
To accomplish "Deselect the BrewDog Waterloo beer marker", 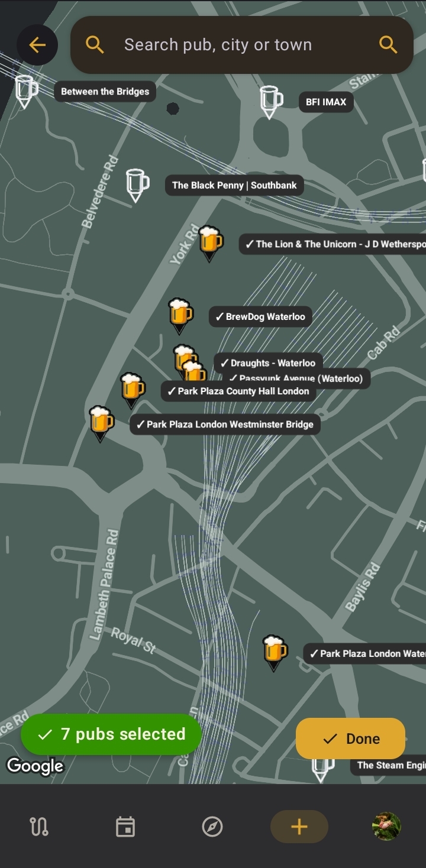I will 180,316.
